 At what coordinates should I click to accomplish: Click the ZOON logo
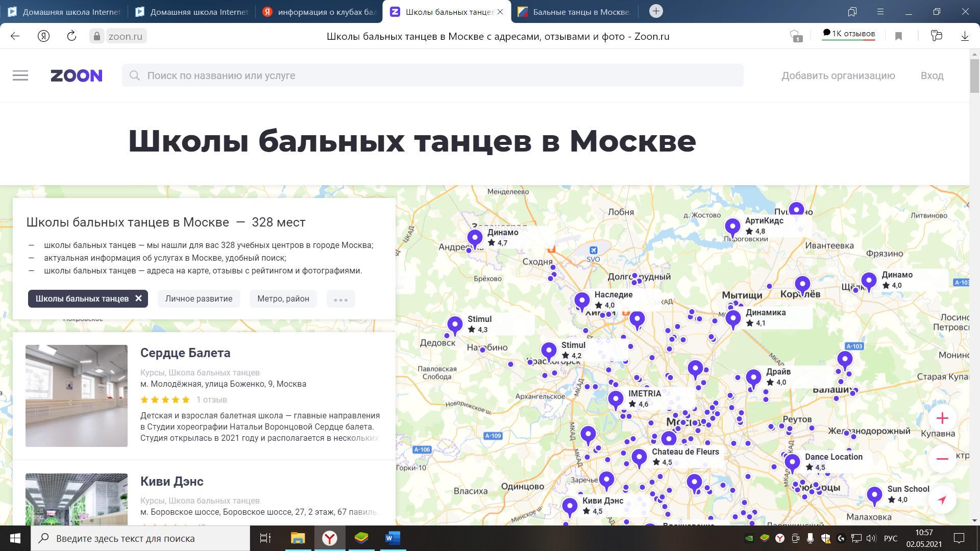(x=77, y=76)
